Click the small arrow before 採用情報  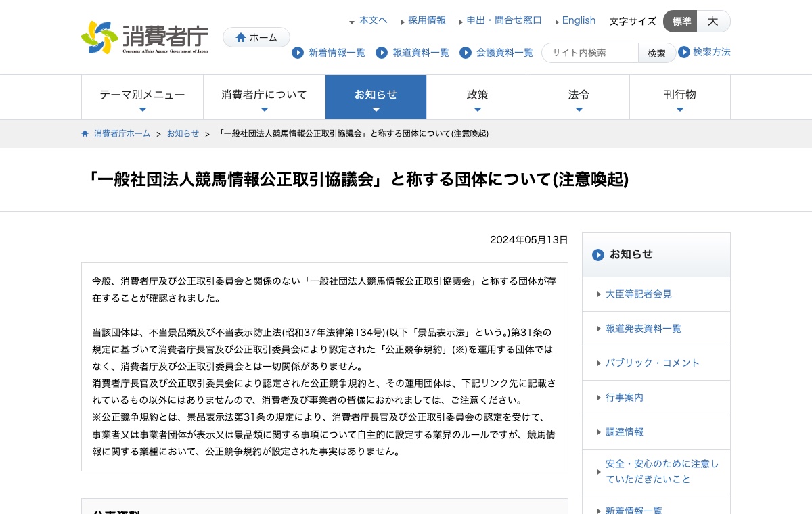[x=403, y=22]
